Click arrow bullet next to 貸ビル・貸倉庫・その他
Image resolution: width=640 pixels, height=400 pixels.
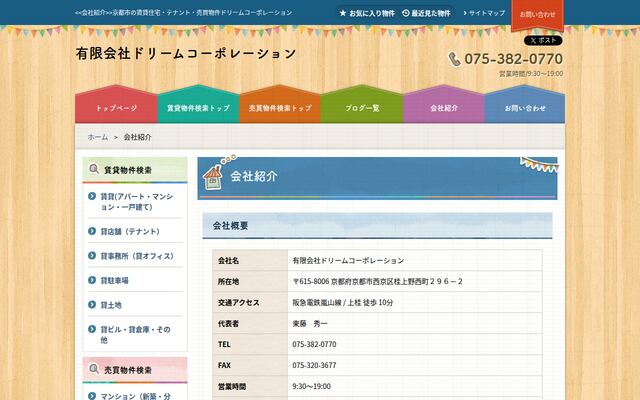click(92, 329)
